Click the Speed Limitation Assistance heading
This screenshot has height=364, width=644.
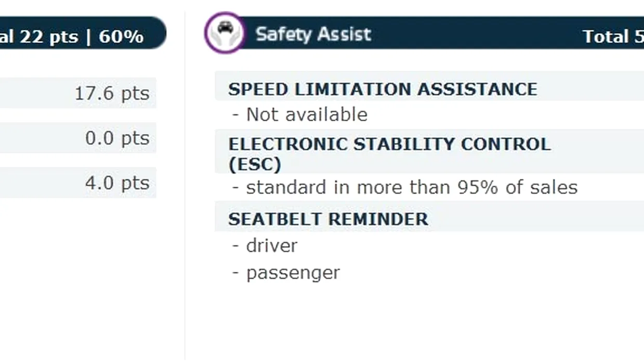(383, 89)
